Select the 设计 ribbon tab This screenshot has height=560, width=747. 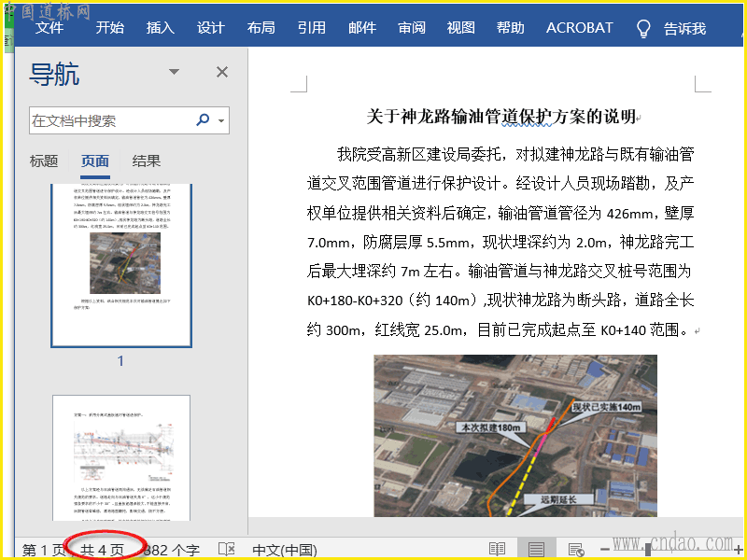pos(211,28)
